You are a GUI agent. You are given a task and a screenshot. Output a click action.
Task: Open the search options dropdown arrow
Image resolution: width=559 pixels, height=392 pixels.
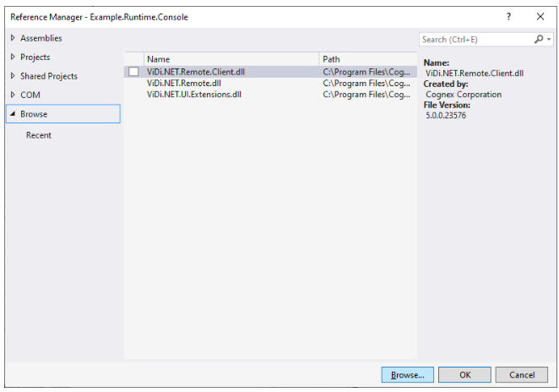tap(549, 39)
